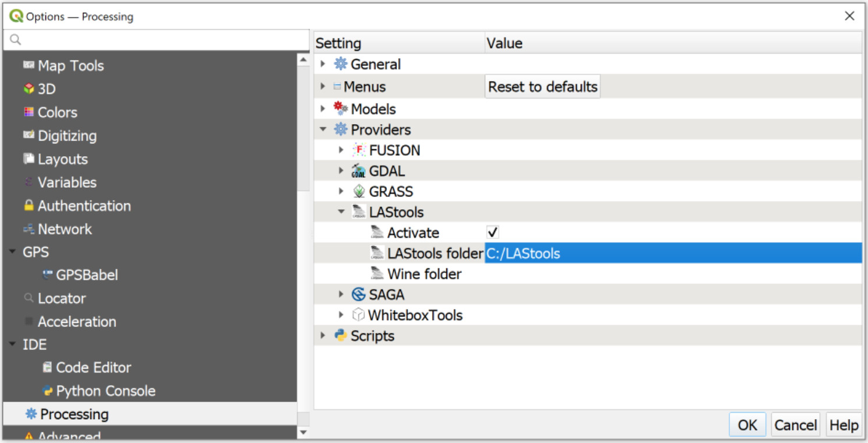Close the Options dialog window
The width and height of the screenshot is (868, 443).
pos(849,16)
